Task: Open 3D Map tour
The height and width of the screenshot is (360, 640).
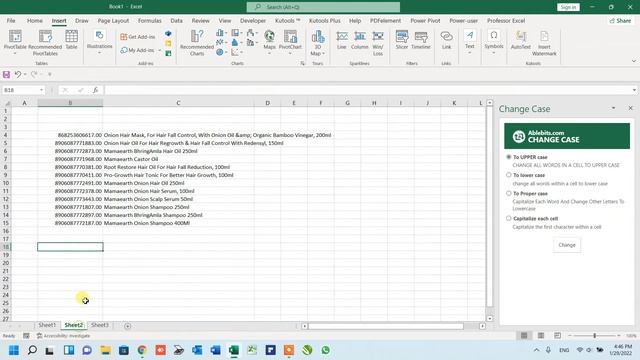Action: point(317,42)
